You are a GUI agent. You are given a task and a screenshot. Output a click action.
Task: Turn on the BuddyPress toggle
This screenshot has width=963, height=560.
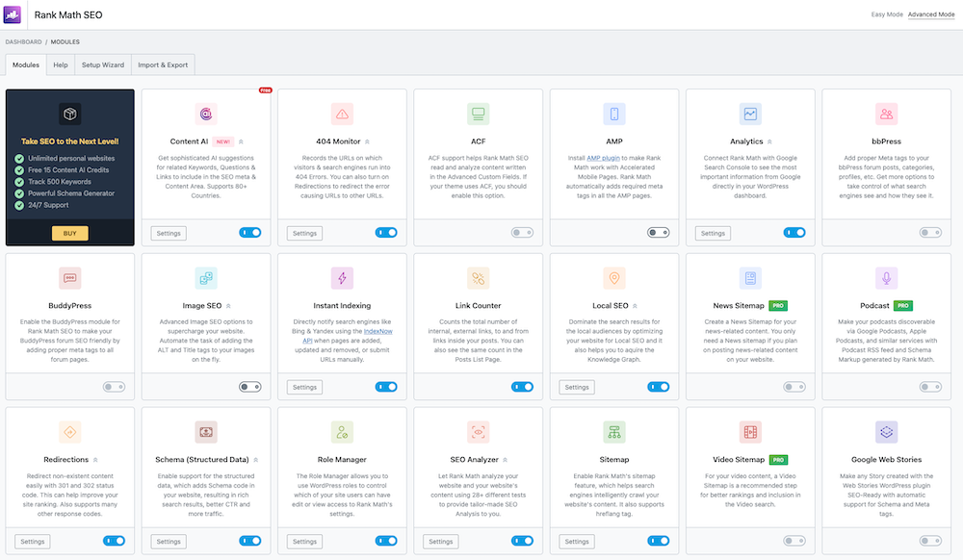(115, 387)
